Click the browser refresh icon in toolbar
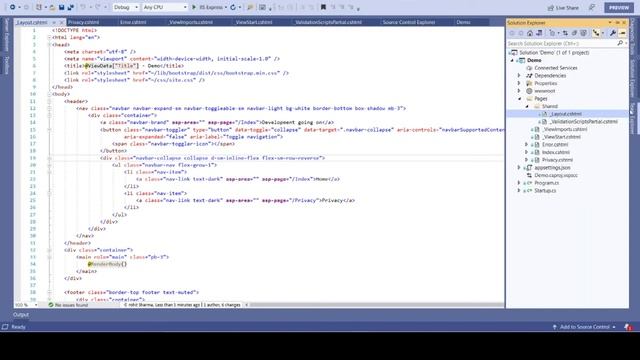 pyautogui.click(x=233, y=7)
